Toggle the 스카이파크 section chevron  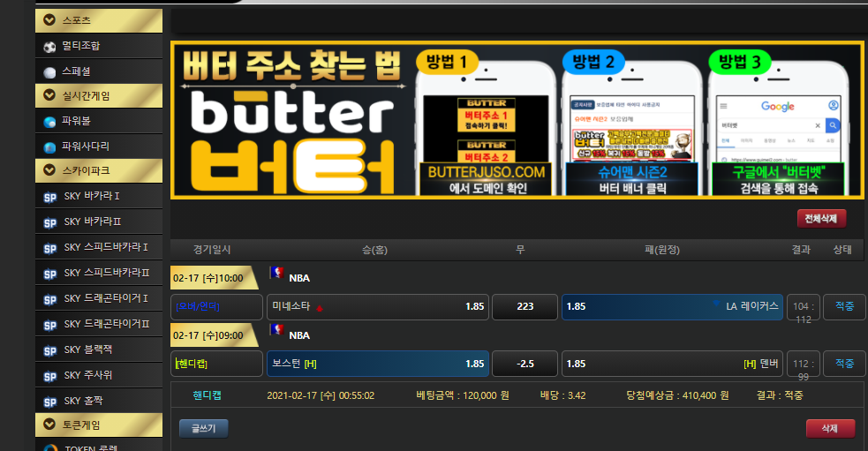[49, 169]
